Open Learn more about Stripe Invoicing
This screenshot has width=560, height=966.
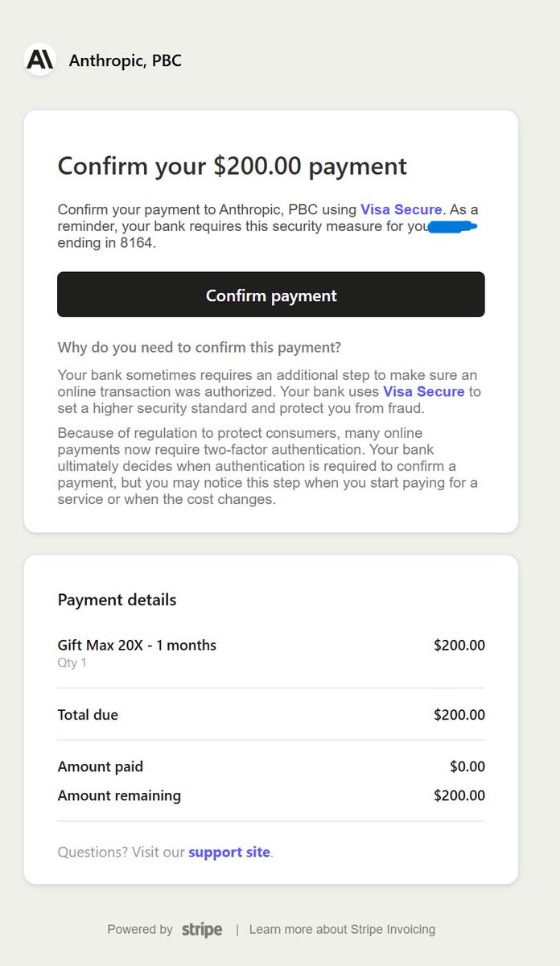coord(342,929)
